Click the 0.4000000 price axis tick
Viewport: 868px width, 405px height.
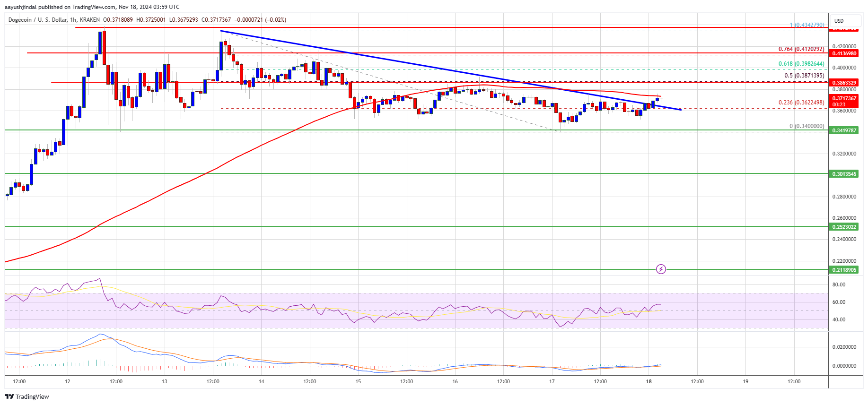point(844,68)
